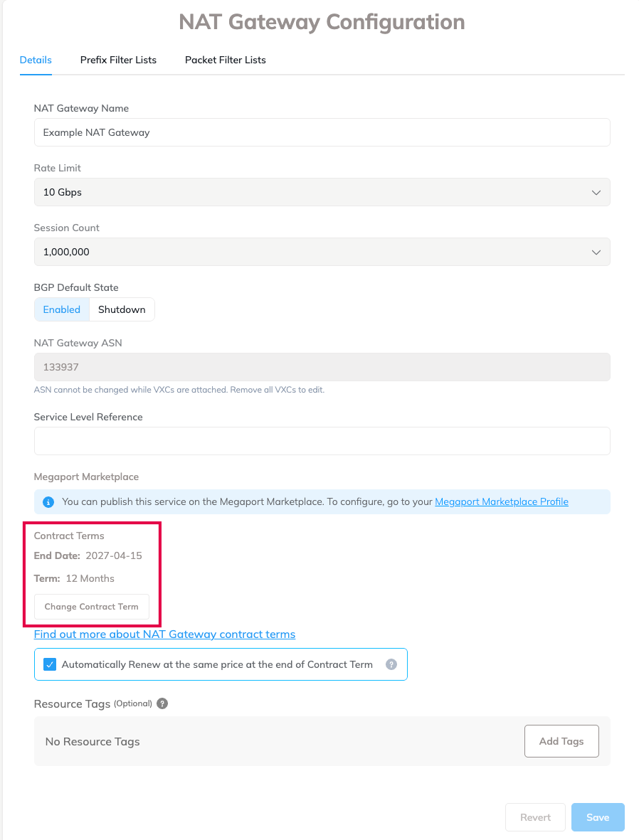This screenshot has height=840, width=639.
Task: Click the info icon in Marketplace banner
Action: 48,502
